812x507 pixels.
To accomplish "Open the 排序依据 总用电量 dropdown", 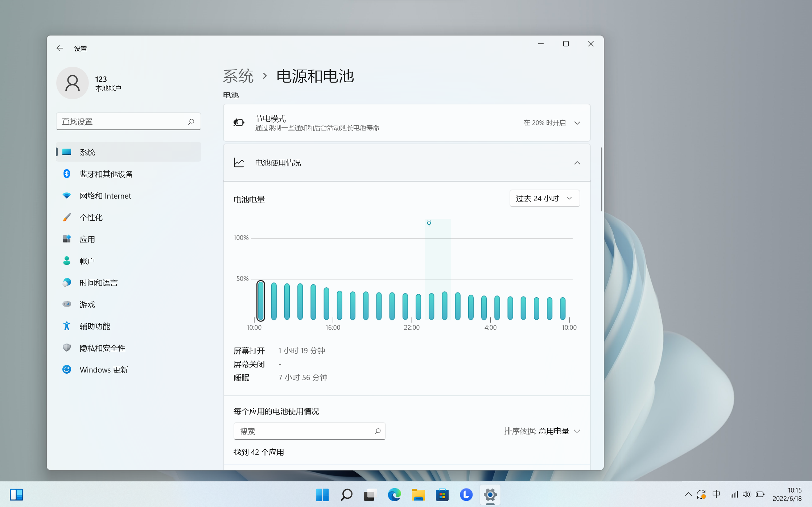I will pyautogui.click(x=542, y=431).
